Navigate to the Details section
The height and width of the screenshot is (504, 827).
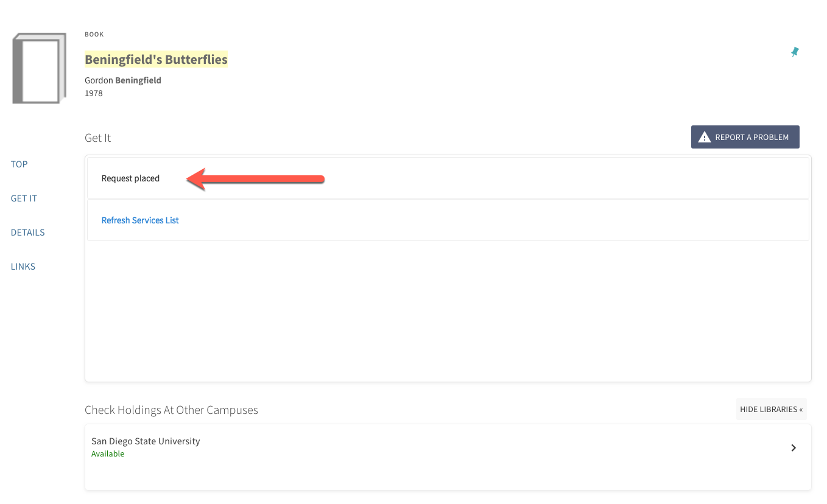coord(28,233)
